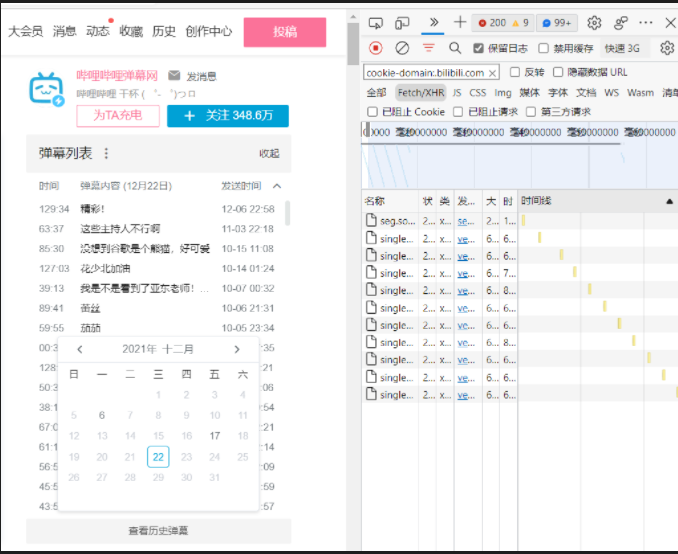Screen dimensions: 678x554
Task: Go to next month in calendar
Action: pyautogui.click(x=237, y=349)
